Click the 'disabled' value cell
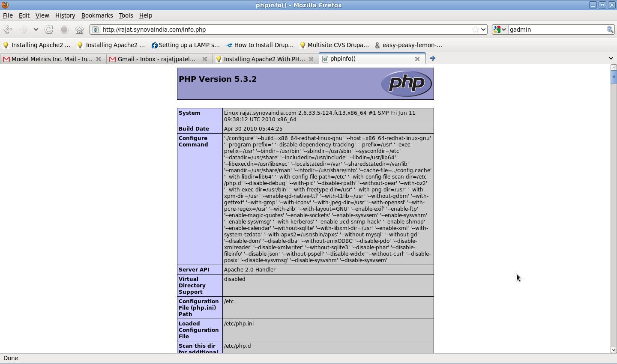Viewport: 617px width, 364px height. (328, 285)
